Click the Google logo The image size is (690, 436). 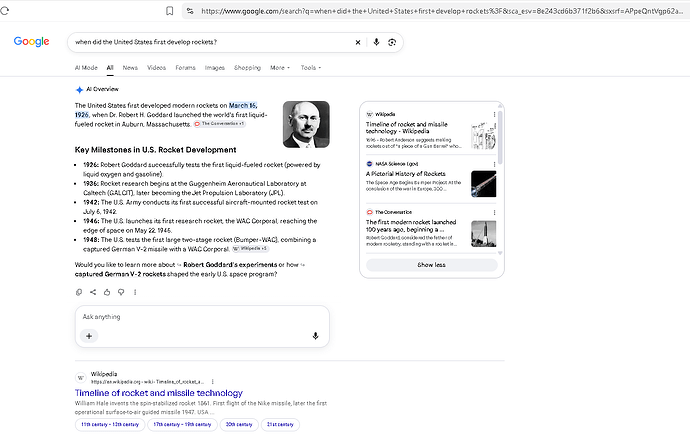[x=31, y=42]
